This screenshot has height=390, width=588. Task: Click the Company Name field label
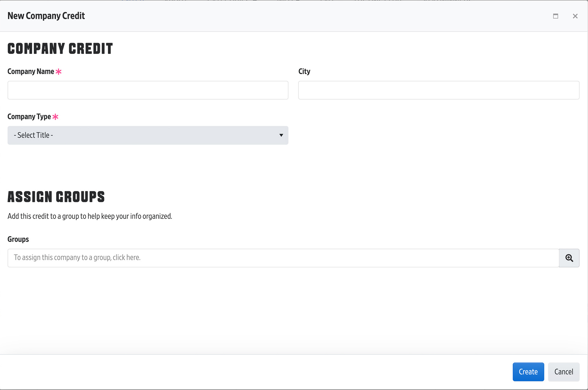pos(31,72)
